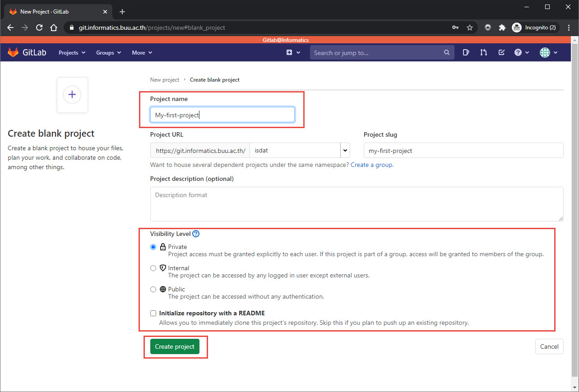
Task: Open the To-Do list checkmark icon
Action: tap(501, 53)
